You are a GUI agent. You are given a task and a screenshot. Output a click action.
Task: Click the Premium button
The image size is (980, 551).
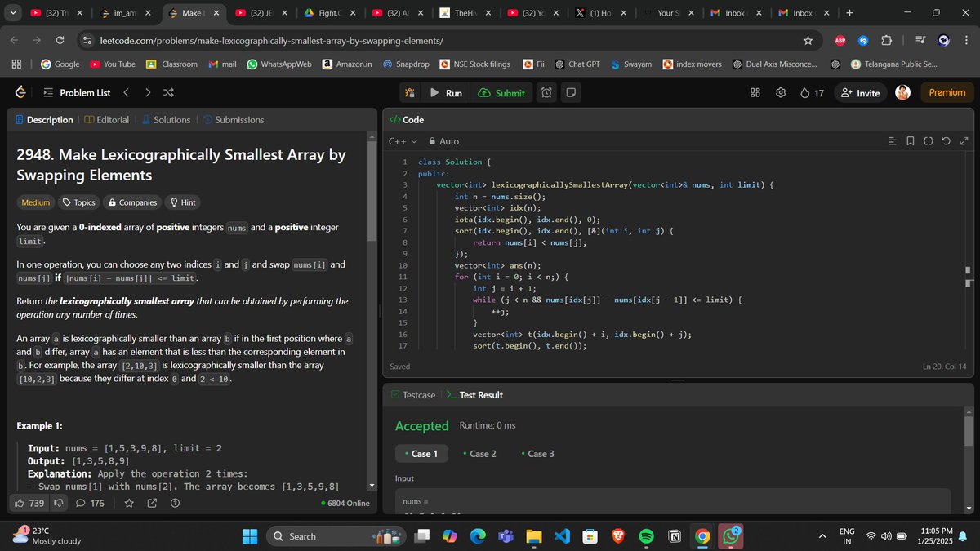click(x=947, y=92)
